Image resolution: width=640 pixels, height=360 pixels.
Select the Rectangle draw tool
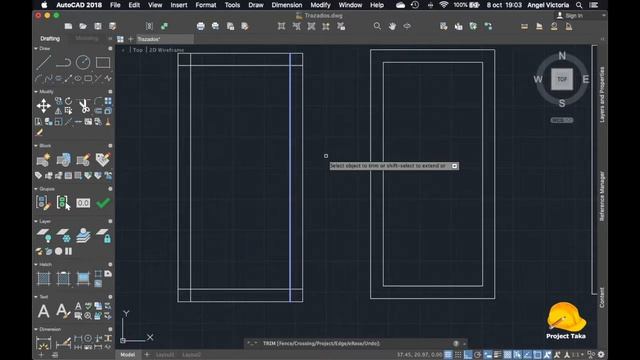[103, 62]
